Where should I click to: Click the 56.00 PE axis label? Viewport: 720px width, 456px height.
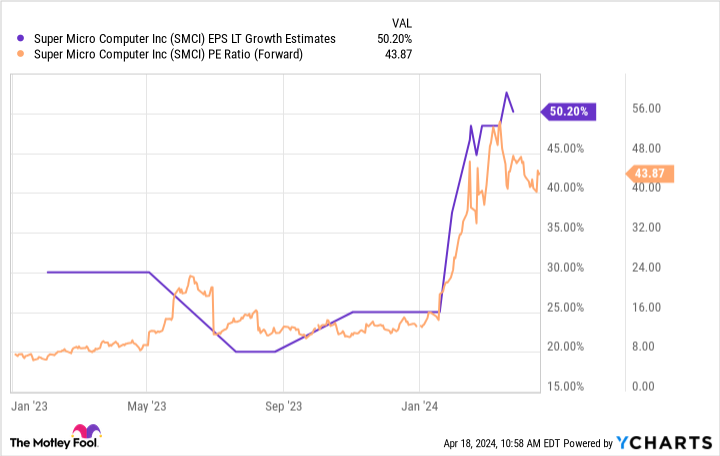click(x=648, y=109)
